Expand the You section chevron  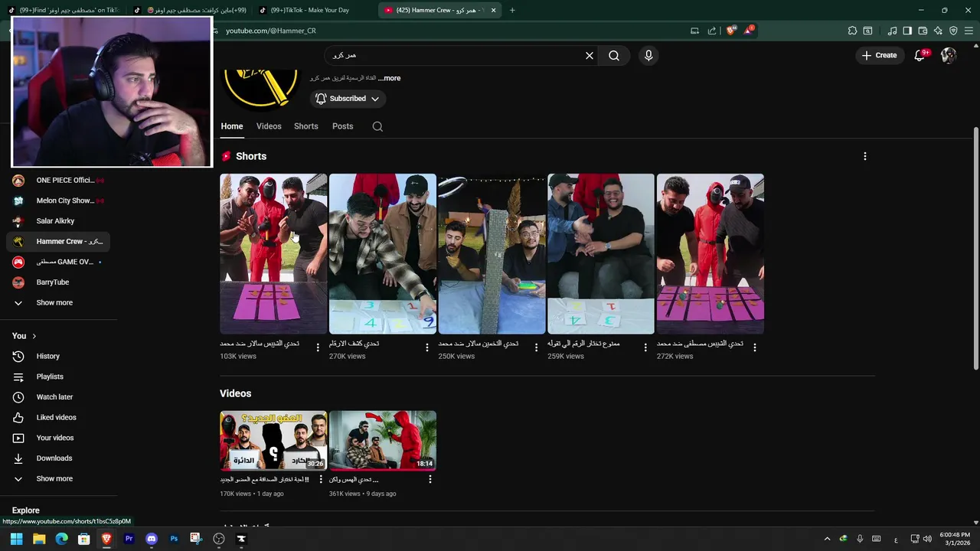pos(34,336)
